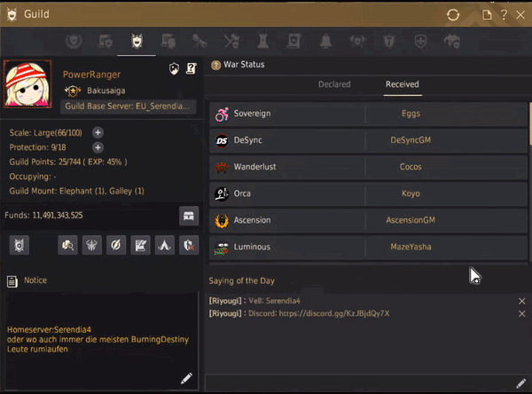The width and height of the screenshot is (532, 394).
Task: Click guild master name DeSyncGM
Action: (412, 140)
